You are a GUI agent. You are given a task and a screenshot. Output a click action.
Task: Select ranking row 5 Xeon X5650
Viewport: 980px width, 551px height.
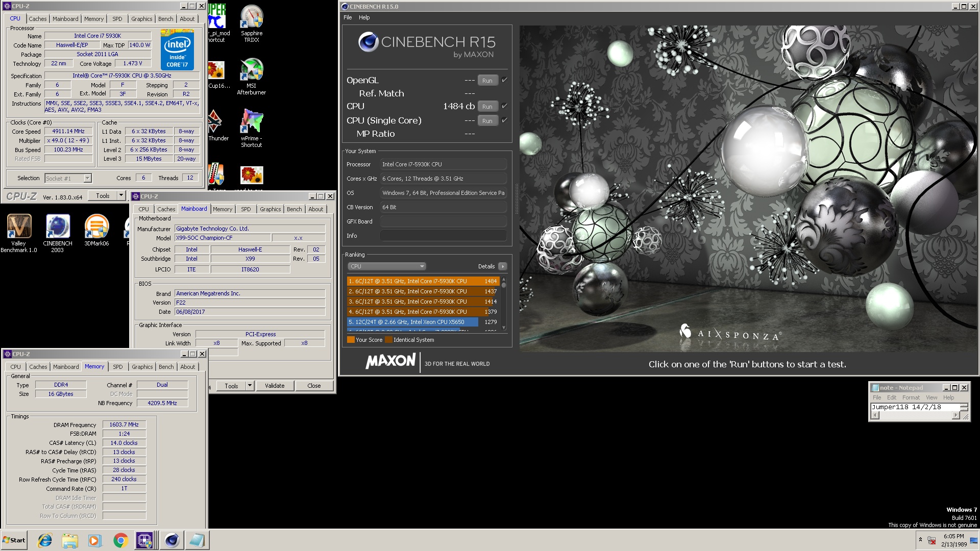[422, 322]
